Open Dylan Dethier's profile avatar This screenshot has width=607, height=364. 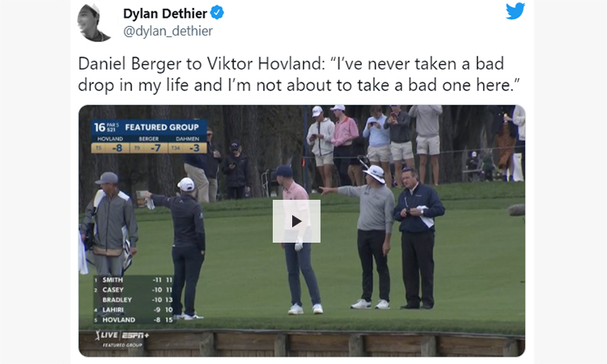(x=95, y=22)
